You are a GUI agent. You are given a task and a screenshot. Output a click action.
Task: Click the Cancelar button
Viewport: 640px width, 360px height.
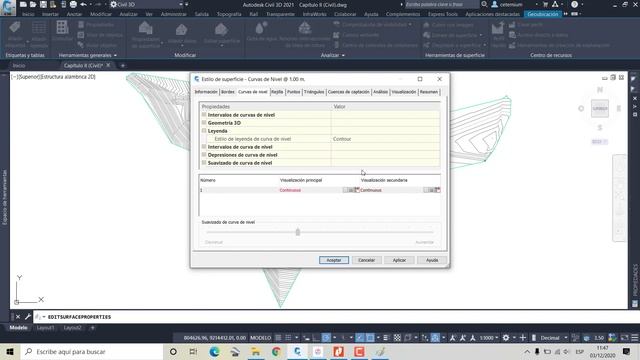pyautogui.click(x=366, y=260)
